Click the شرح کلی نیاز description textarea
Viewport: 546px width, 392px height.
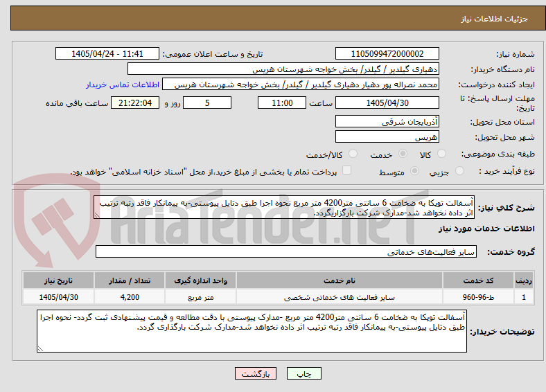[x=284, y=207]
